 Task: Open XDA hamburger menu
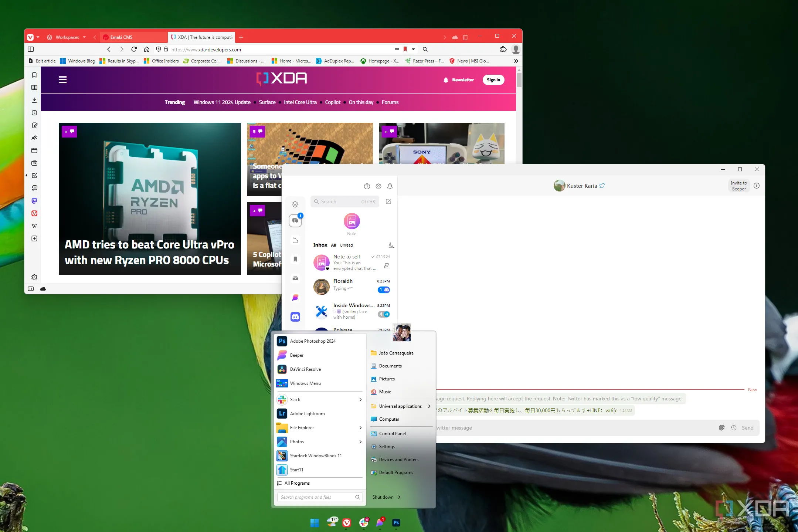(x=62, y=80)
